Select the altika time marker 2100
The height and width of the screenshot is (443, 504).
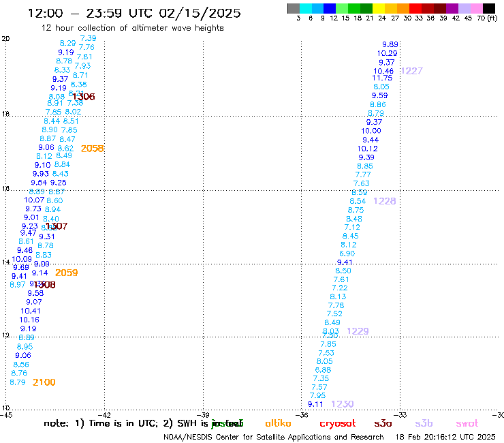44,382
